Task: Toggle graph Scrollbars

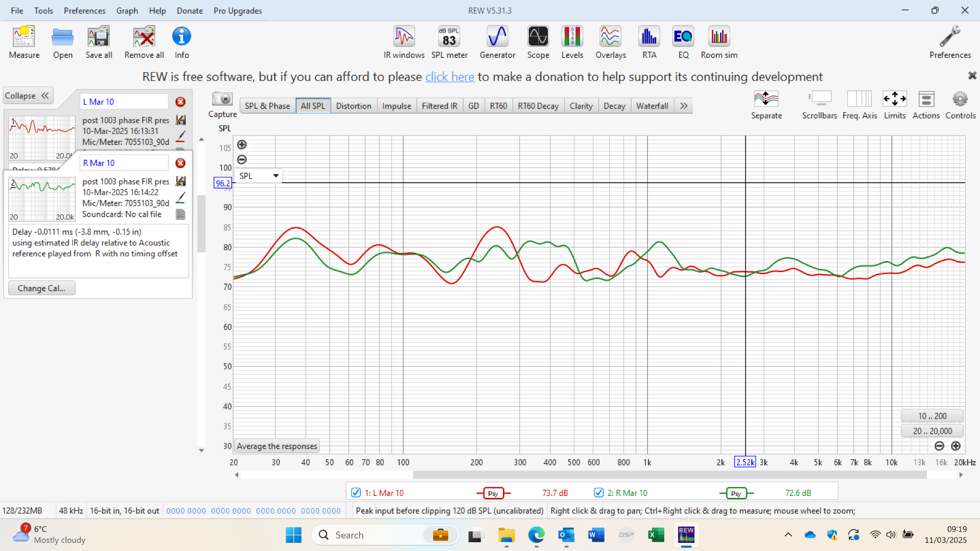Action: click(819, 105)
